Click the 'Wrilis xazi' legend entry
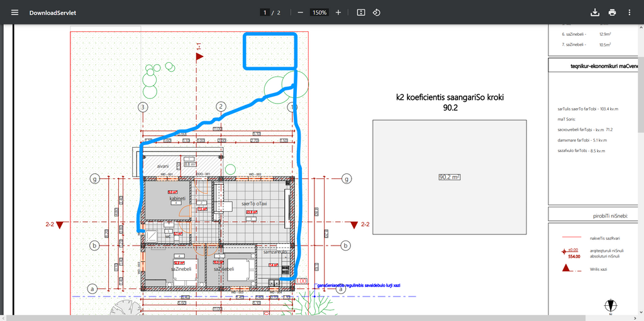The width and height of the screenshot is (644, 321). point(599,269)
